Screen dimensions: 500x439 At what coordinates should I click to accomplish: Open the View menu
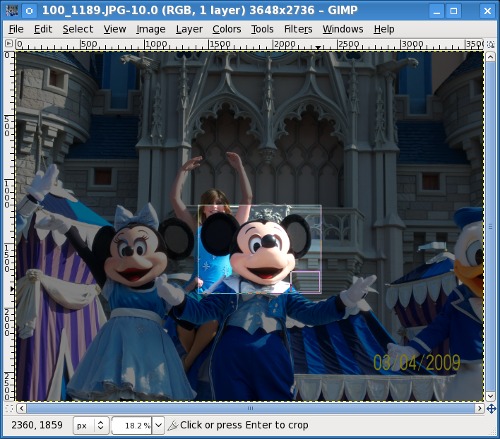[x=115, y=29]
